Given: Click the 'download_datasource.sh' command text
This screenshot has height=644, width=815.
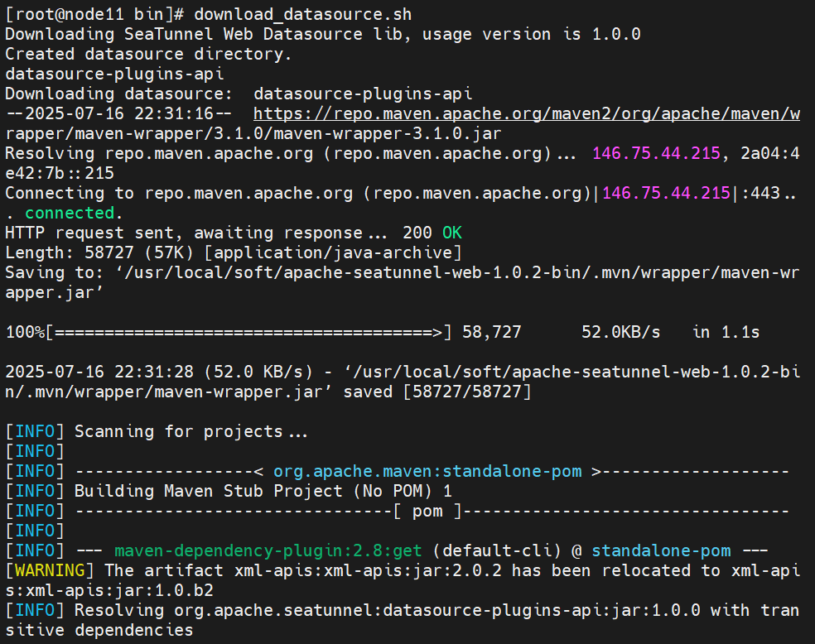Looking at the screenshot, I should [x=303, y=15].
